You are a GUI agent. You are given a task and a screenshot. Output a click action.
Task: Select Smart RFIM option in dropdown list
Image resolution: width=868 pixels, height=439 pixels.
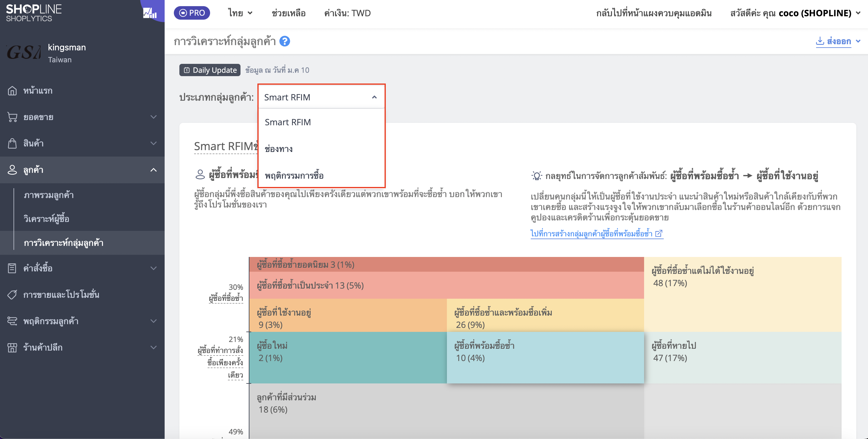(x=321, y=122)
